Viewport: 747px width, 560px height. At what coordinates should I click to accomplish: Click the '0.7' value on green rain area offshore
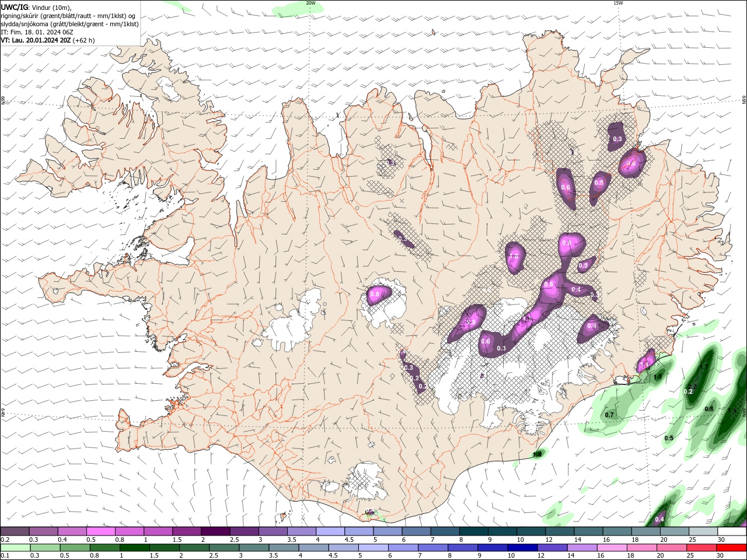(609, 415)
